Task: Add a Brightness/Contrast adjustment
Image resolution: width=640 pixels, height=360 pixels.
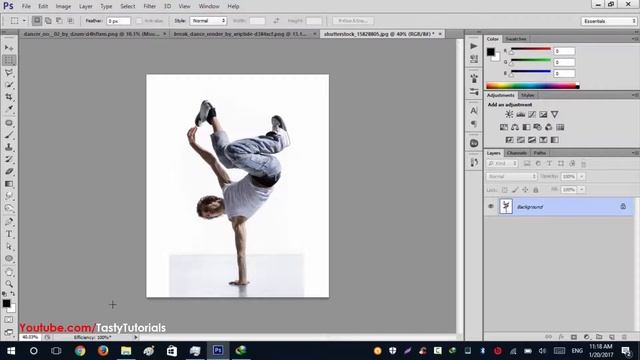Action: pos(509,114)
